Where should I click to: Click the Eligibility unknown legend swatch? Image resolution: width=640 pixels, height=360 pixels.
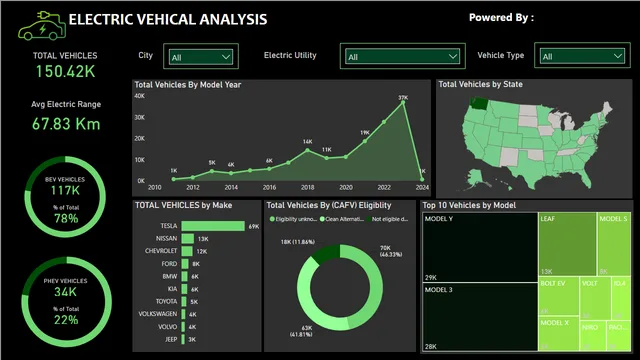[272, 219]
